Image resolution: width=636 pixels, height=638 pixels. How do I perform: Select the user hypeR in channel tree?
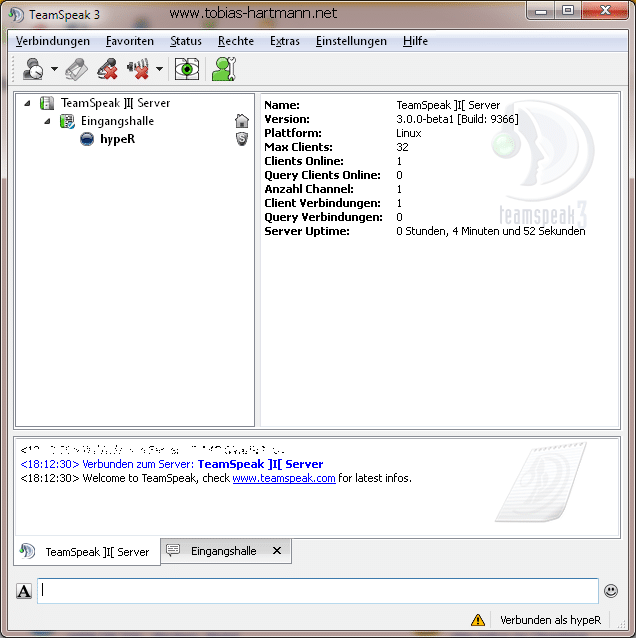(117, 139)
